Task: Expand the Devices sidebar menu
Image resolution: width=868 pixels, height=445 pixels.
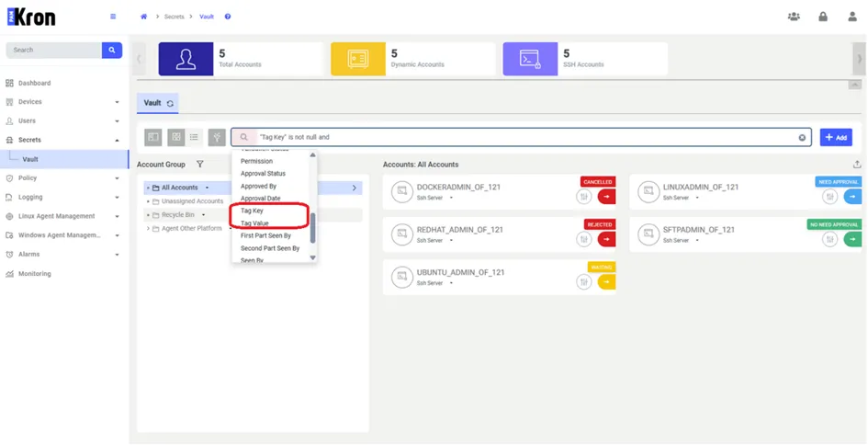Action: coord(117,102)
